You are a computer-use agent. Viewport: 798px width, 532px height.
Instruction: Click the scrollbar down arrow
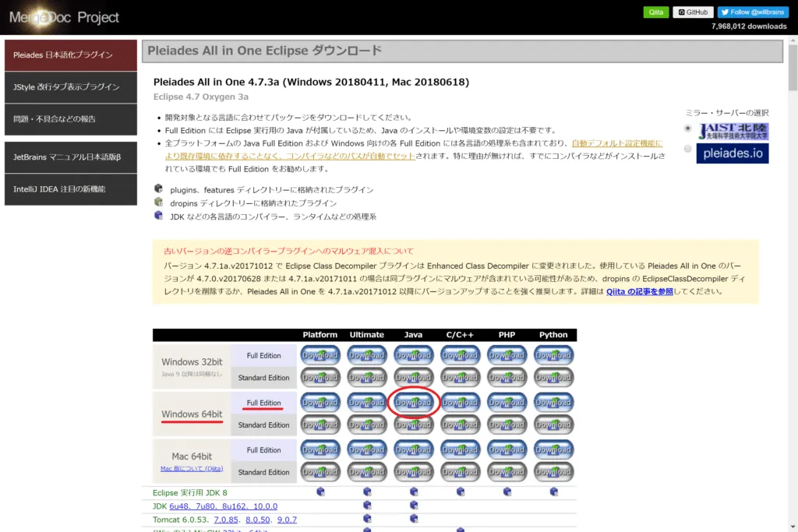tap(793, 527)
